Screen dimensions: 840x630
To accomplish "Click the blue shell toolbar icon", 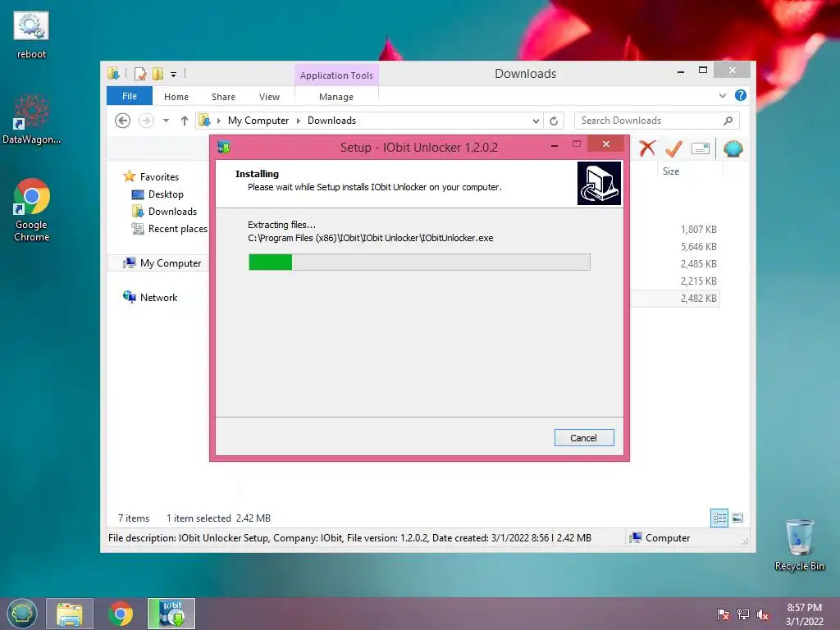I will (733, 148).
